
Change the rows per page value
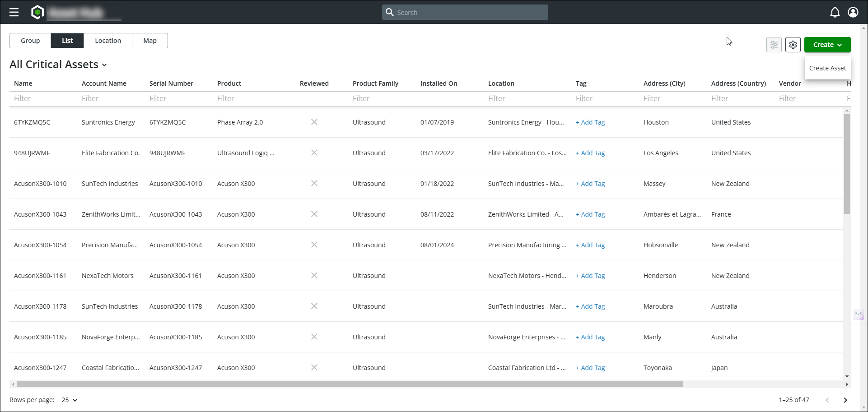[70, 400]
